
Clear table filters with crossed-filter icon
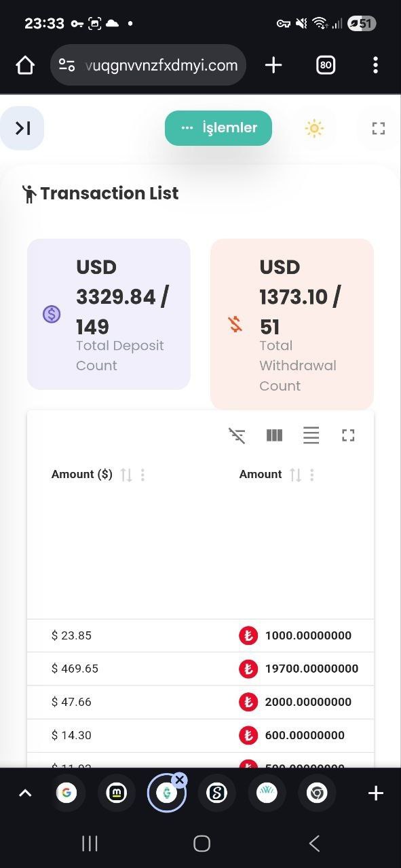pyautogui.click(x=237, y=435)
